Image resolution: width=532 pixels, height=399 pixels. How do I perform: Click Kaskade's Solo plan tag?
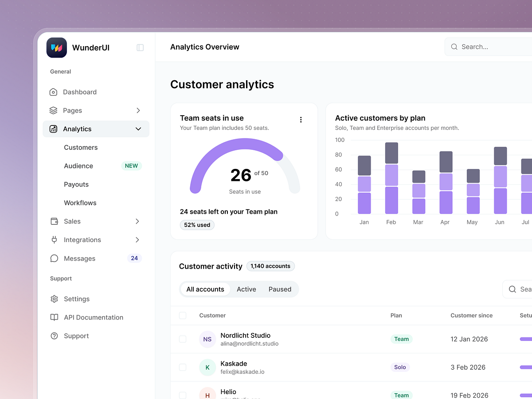tap(400, 367)
